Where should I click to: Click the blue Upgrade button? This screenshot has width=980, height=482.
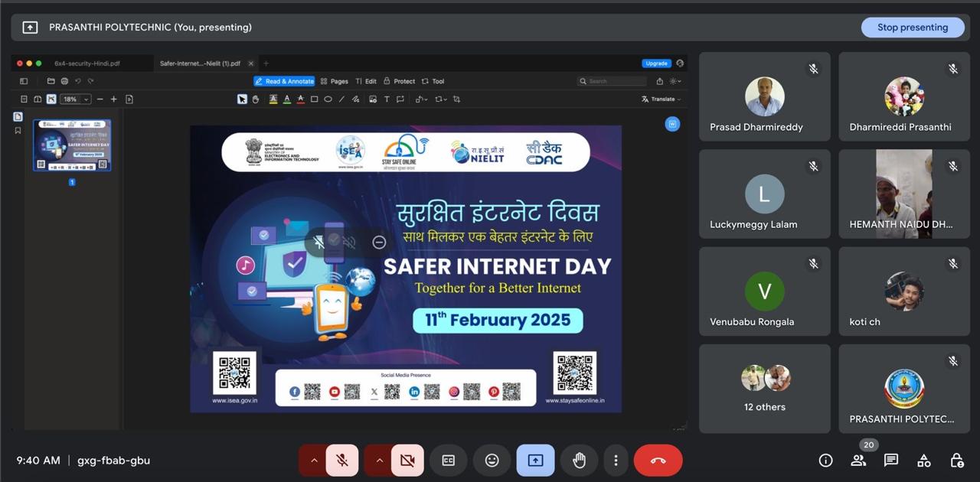pyautogui.click(x=656, y=64)
